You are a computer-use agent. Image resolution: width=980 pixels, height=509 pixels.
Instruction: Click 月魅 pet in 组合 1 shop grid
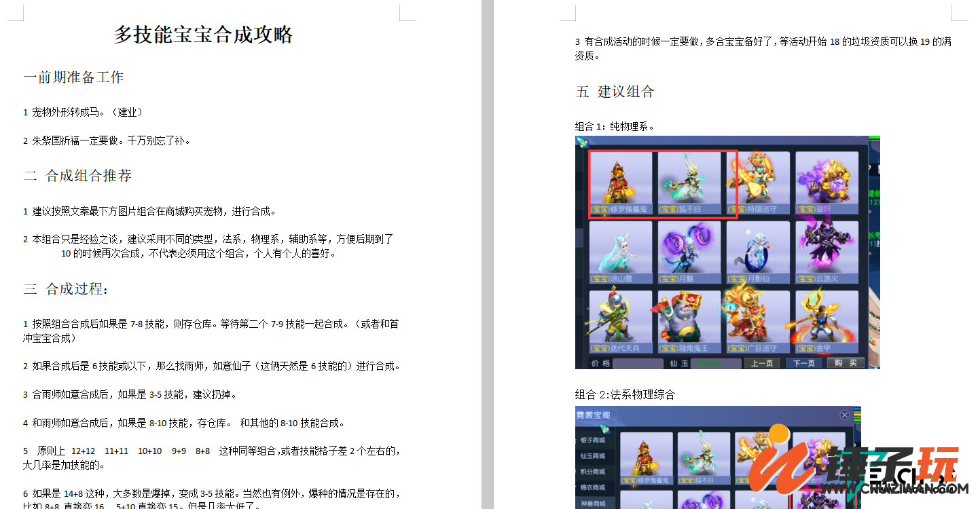click(x=689, y=252)
